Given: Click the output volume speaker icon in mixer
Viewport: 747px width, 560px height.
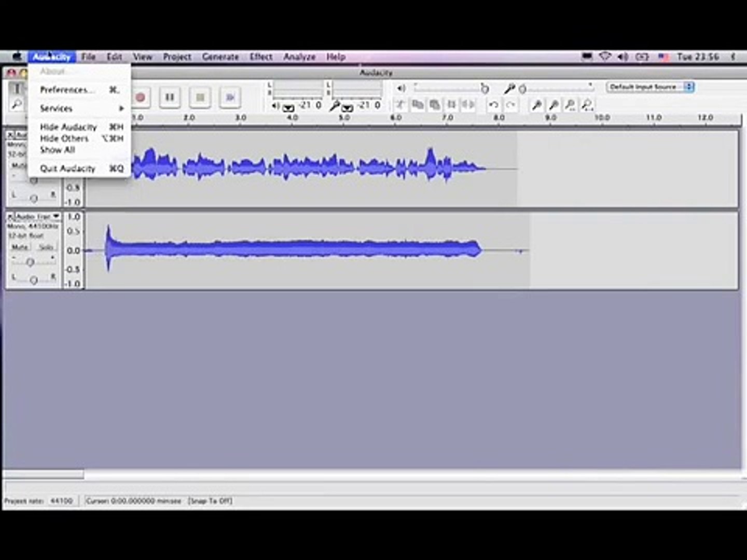Looking at the screenshot, I should pyautogui.click(x=401, y=88).
